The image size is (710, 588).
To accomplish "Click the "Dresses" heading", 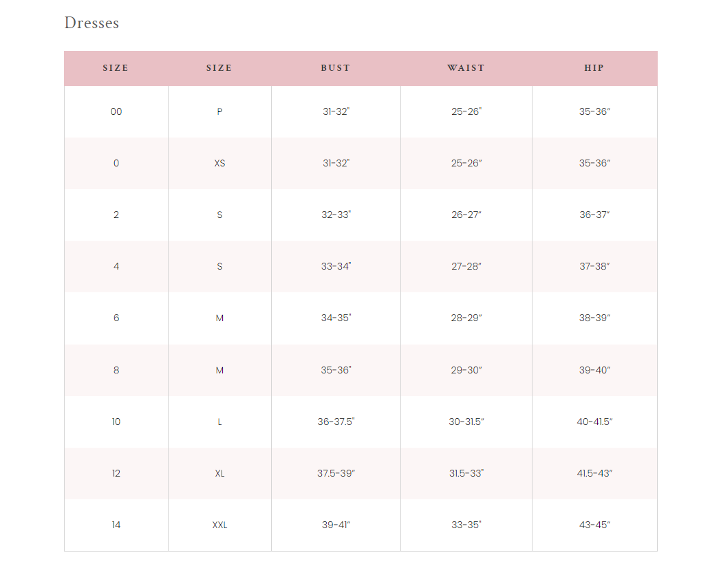I will click(x=92, y=23).
